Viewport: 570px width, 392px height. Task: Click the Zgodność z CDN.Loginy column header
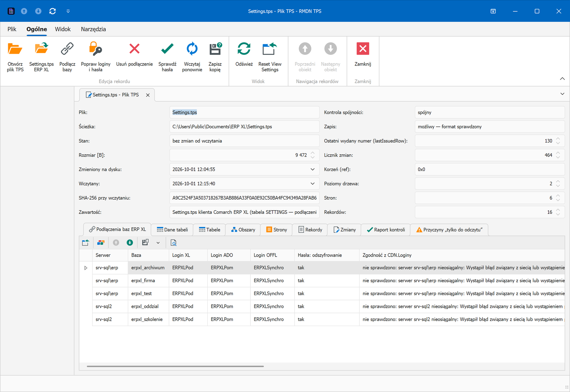(462, 255)
